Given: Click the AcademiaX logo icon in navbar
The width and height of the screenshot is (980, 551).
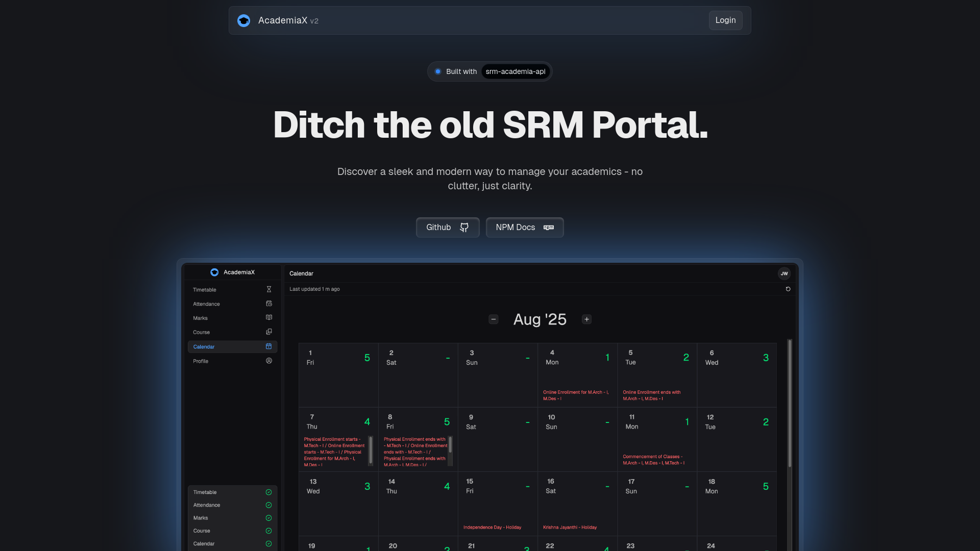Looking at the screenshot, I should point(243,20).
